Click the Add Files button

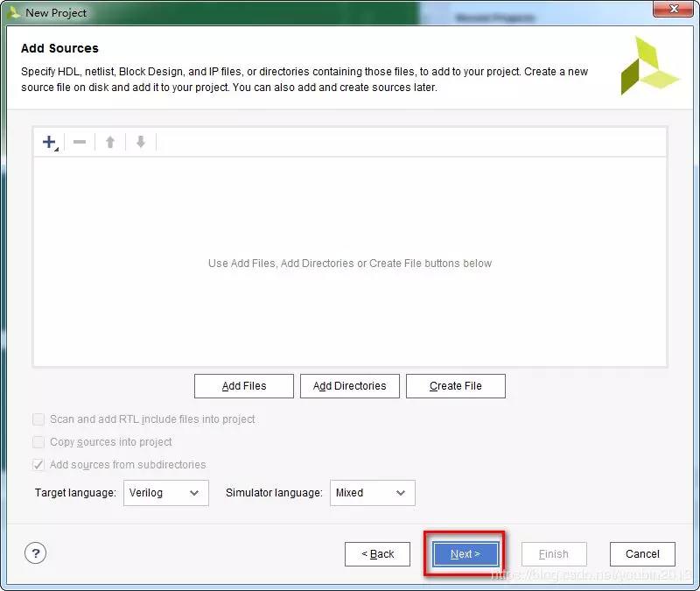coord(244,386)
